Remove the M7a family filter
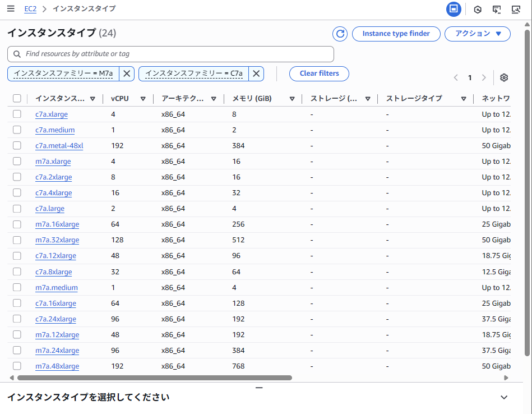The height and width of the screenshot is (414, 532). pyautogui.click(x=127, y=73)
